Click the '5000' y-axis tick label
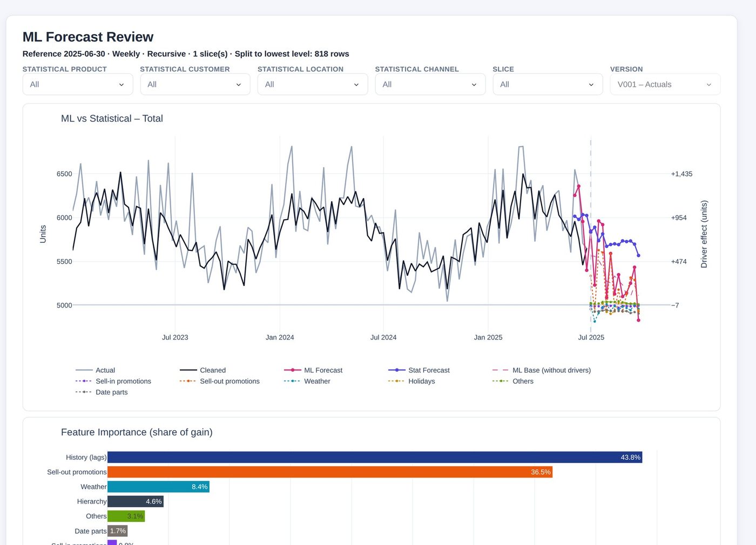This screenshot has width=756, height=545. click(64, 305)
